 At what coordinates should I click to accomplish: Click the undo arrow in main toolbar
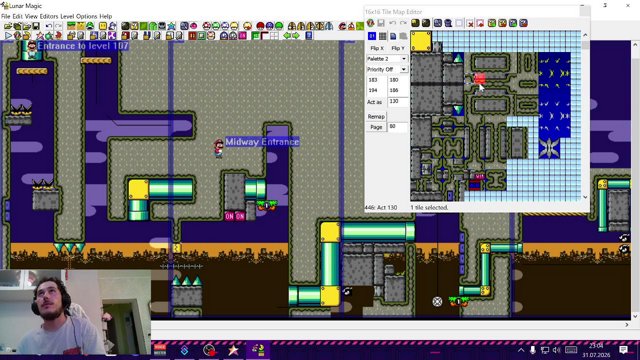[x=49, y=26]
